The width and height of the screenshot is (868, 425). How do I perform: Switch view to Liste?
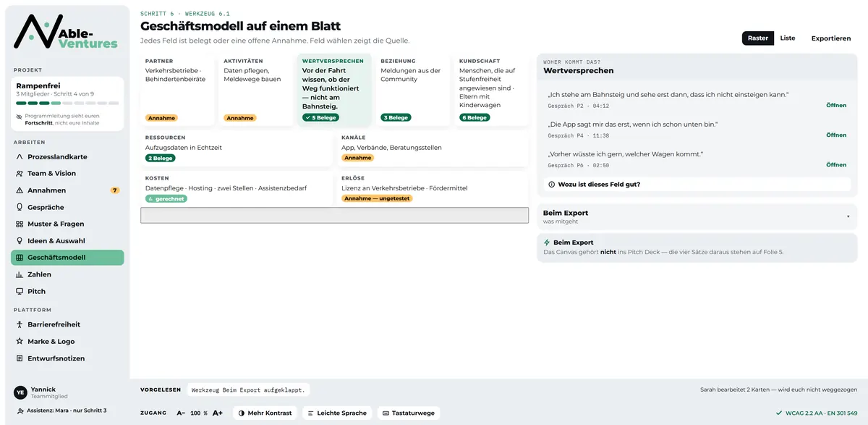788,38
